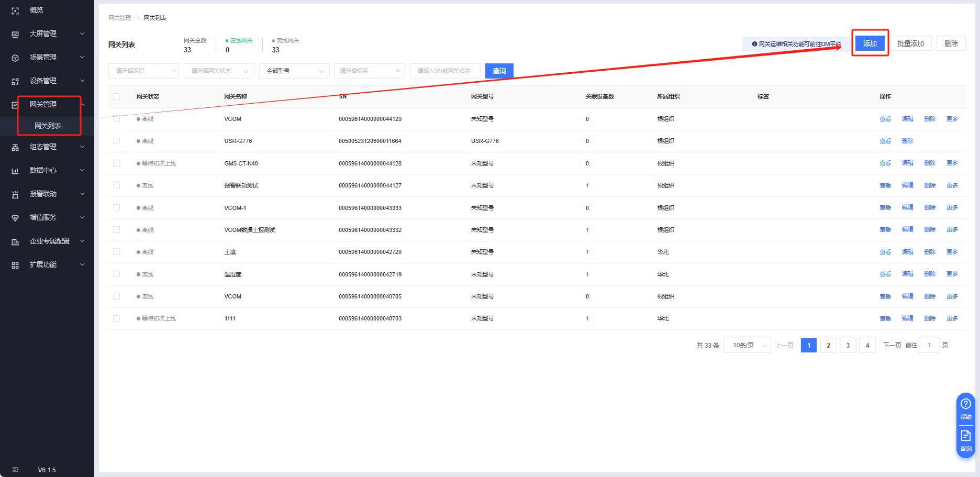Click the Overview (概览) sidebar icon

click(15, 10)
